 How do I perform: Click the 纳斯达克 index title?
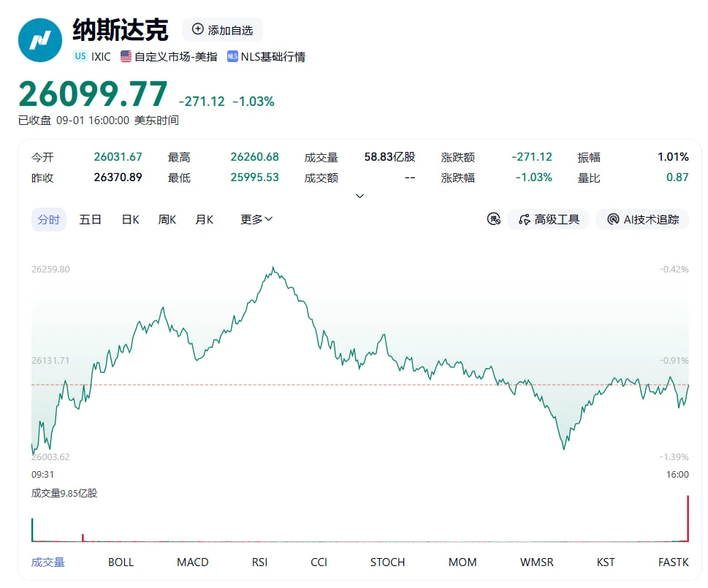pos(121,30)
